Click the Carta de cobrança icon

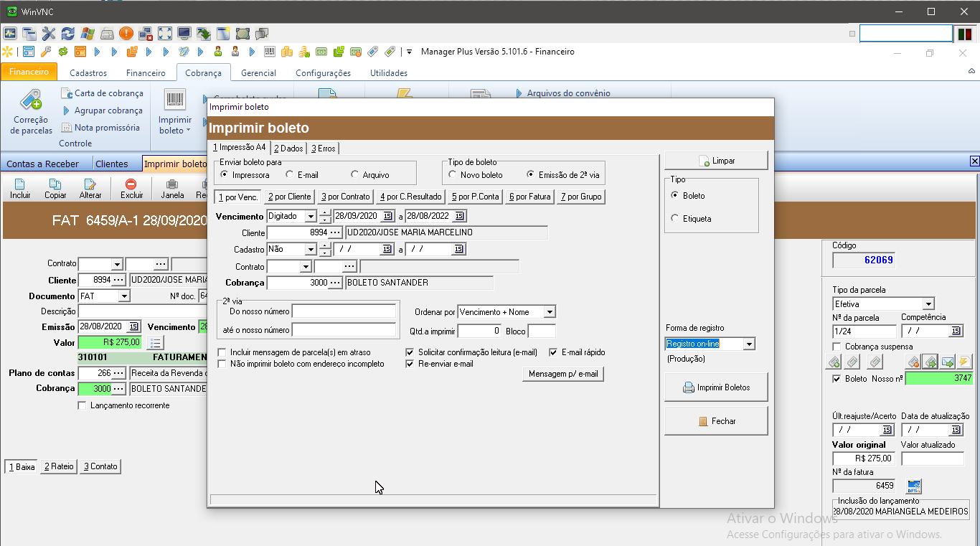point(67,93)
